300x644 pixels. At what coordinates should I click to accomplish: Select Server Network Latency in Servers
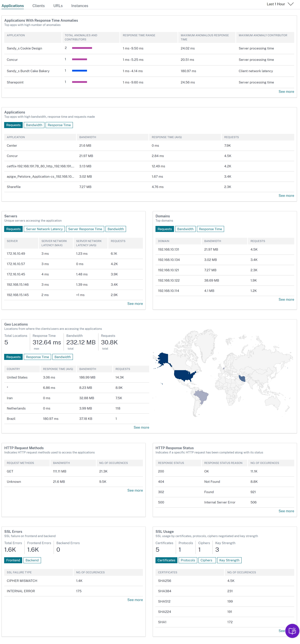(x=44, y=229)
